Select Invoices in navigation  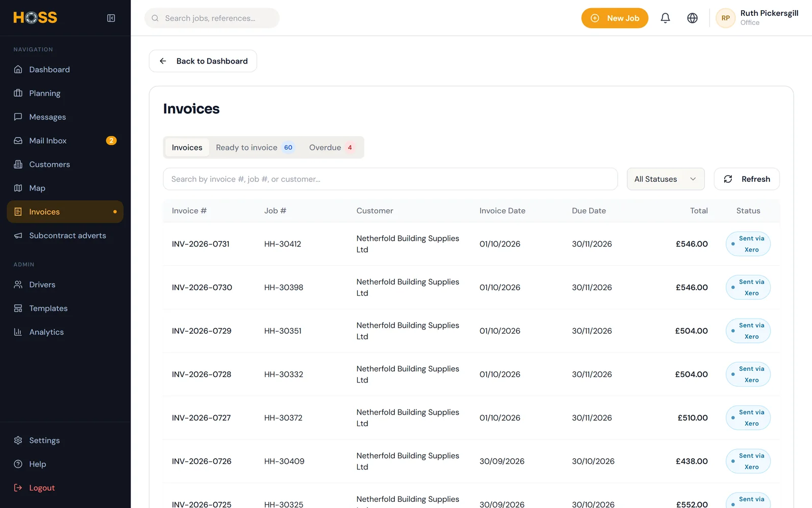pos(65,212)
